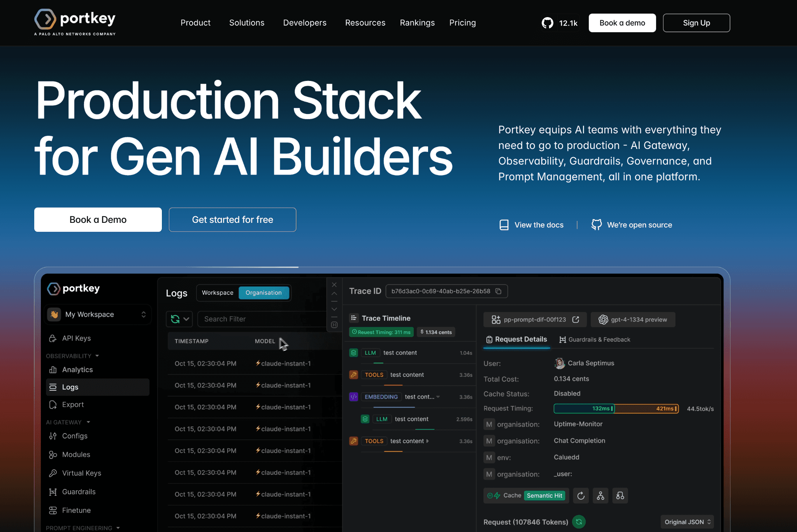Click the circular retry arrow button near Cache

581,496
